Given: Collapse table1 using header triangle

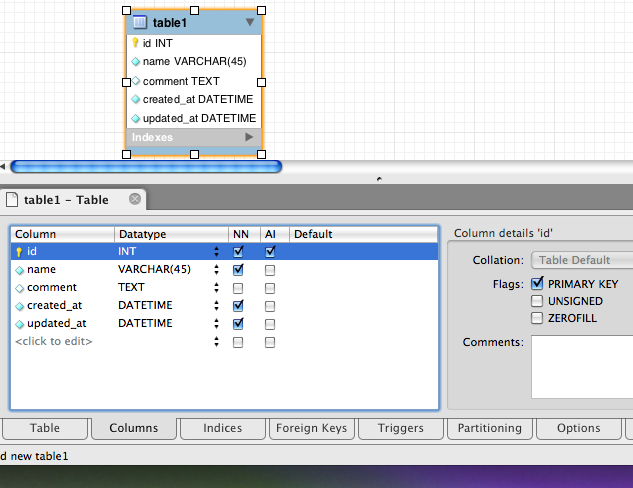Looking at the screenshot, I should (250, 22).
